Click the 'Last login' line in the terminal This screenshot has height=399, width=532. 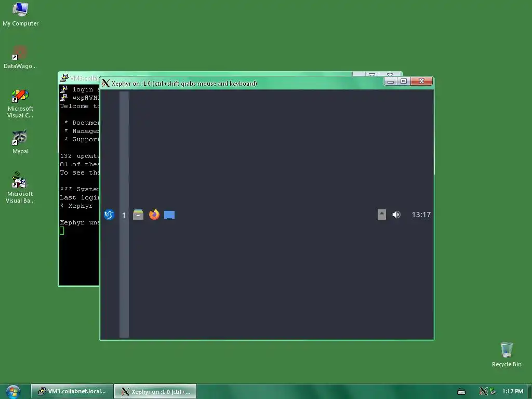pos(79,197)
